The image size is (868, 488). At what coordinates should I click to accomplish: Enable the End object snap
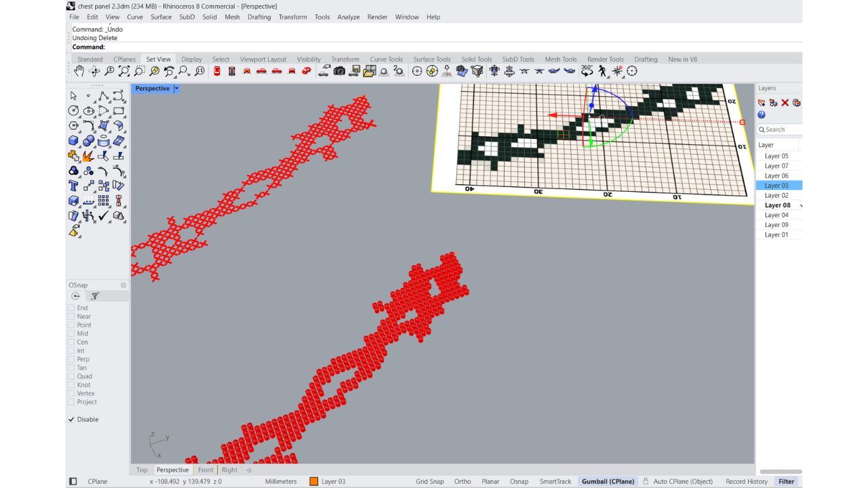(71, 308)
